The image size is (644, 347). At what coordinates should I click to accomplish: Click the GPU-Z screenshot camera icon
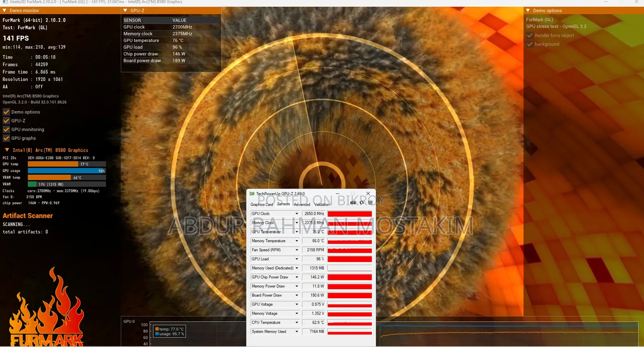(x=353, y=203)
